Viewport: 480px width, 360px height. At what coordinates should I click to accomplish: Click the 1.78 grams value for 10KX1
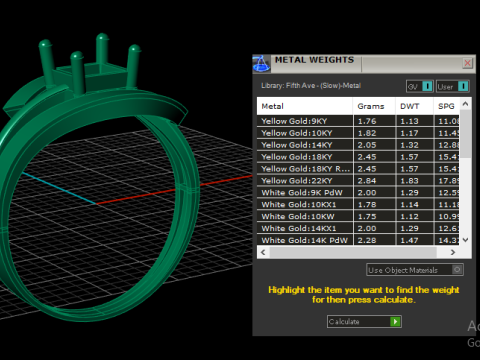click(x=367, y=205)
